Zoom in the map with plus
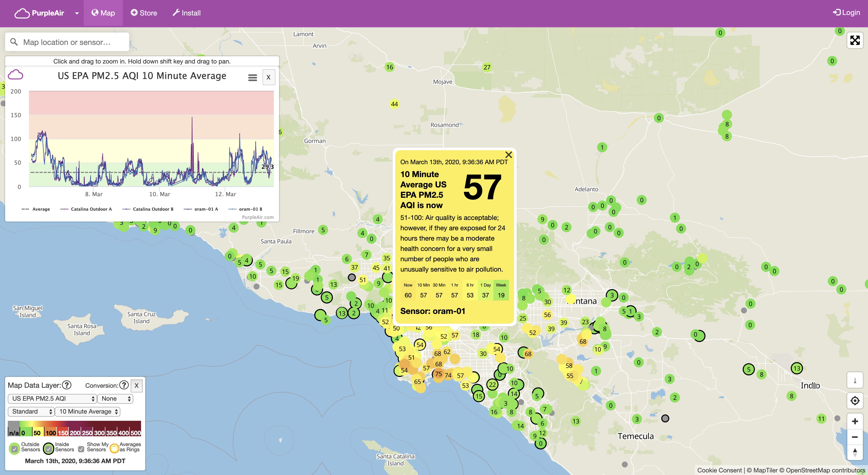 [855, 421]
